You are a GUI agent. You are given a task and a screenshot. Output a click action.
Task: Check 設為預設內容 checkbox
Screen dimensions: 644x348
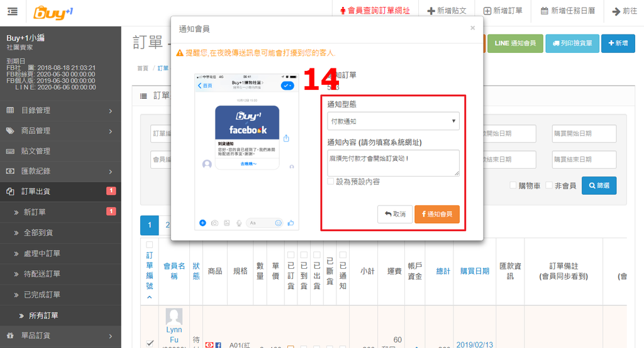(x=331, y=182)
